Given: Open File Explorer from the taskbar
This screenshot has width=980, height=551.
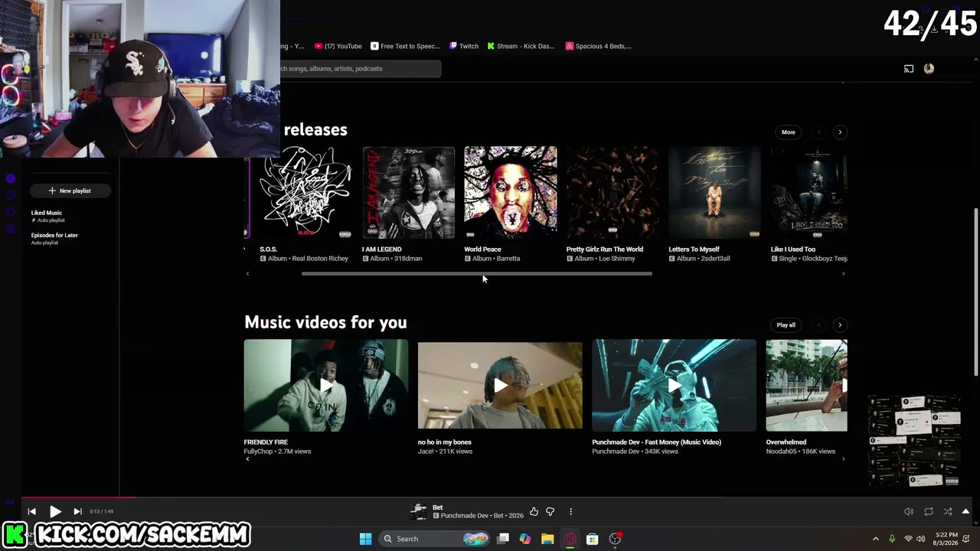Looking at the screenshot, I should (x=547, y=539).
